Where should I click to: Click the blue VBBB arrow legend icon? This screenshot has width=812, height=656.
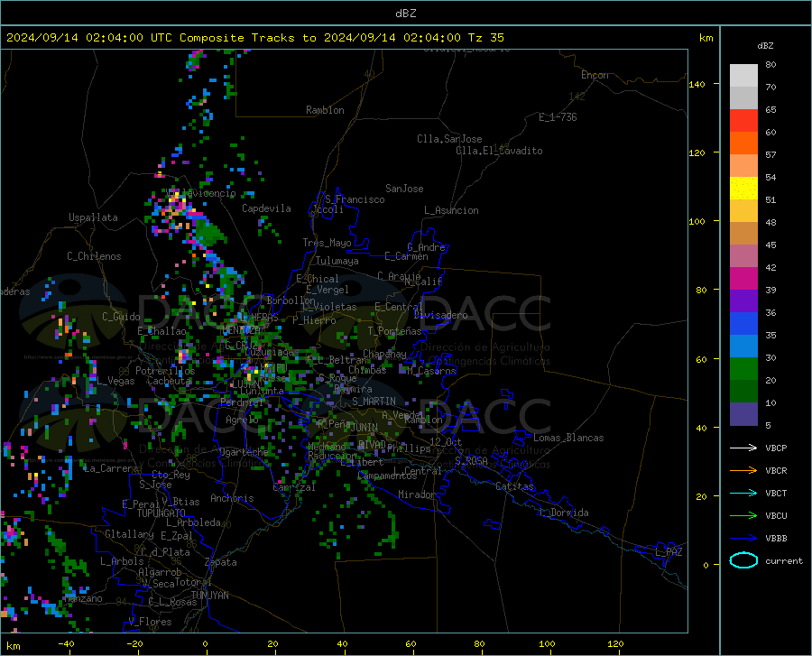tap(743, 538)
